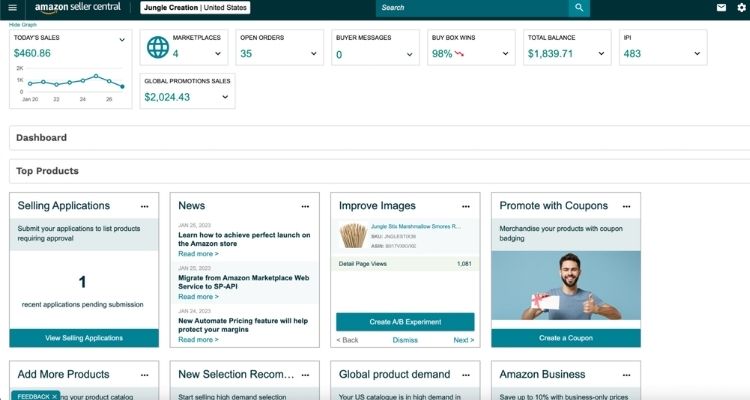Expand the Marketplaces dropdown chevron

[218, 54]
